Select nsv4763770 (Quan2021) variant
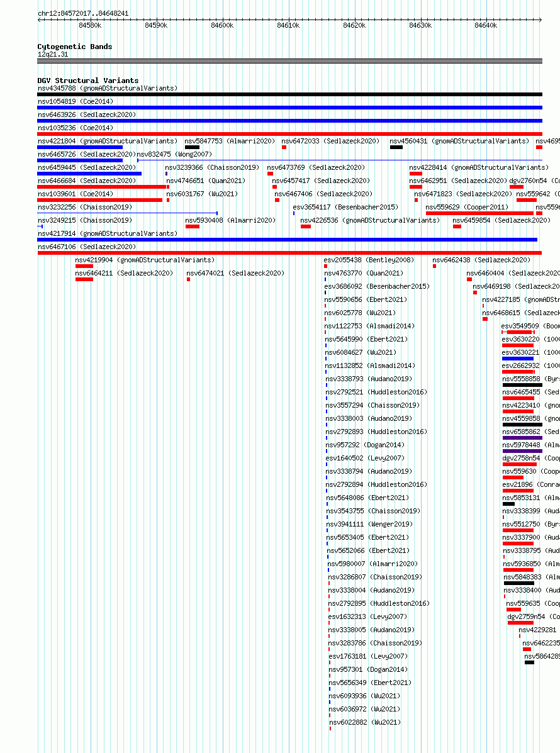 pyautogui.click(x=364, y=273)
